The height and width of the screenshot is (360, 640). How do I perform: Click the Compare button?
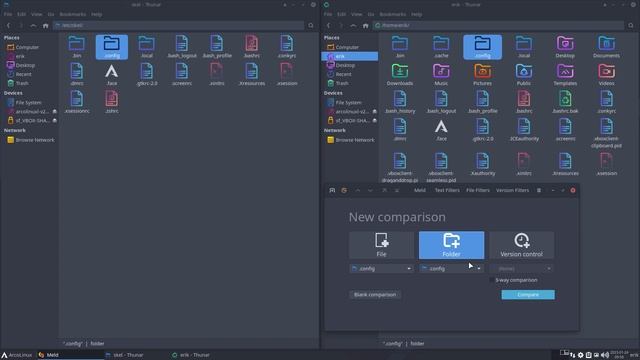[528, 295]
